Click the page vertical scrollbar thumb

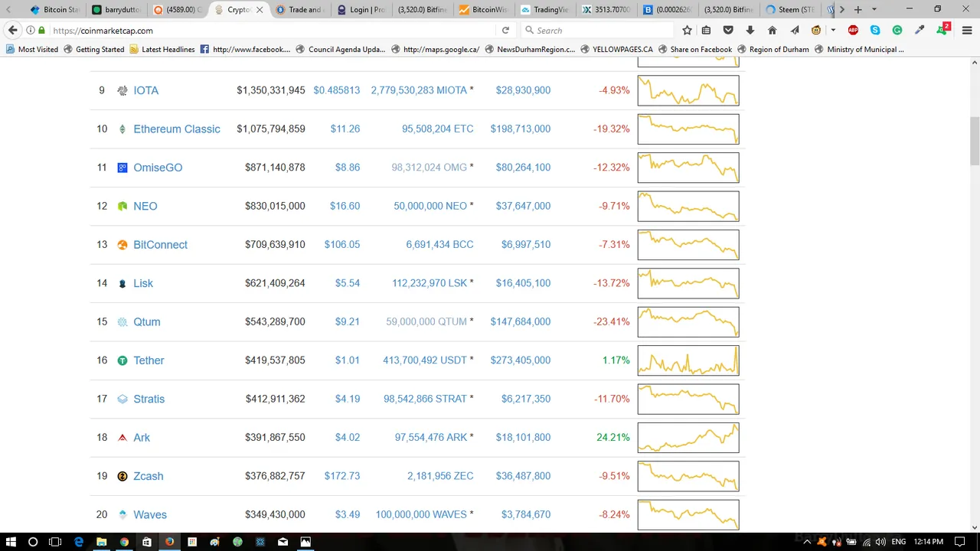tap(974, 141)
